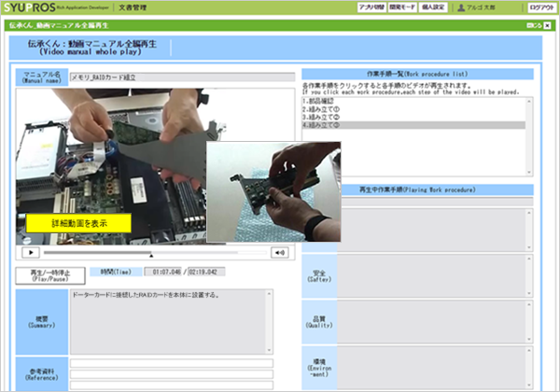The image size is (560, 392).
Task: Click the total time field 02:19.042
Action: tap(206, 272)
